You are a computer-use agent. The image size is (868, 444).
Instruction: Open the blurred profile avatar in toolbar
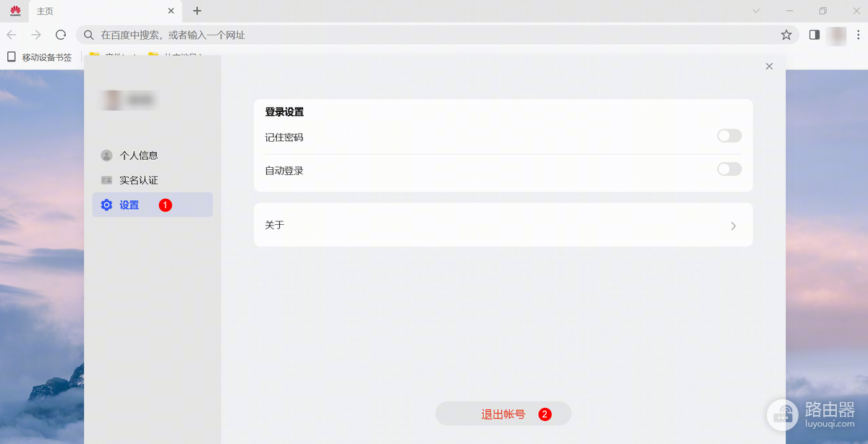point(837,35)
